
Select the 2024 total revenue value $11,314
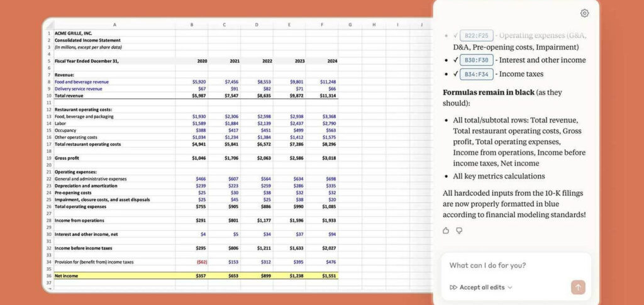tap(321, 96)
